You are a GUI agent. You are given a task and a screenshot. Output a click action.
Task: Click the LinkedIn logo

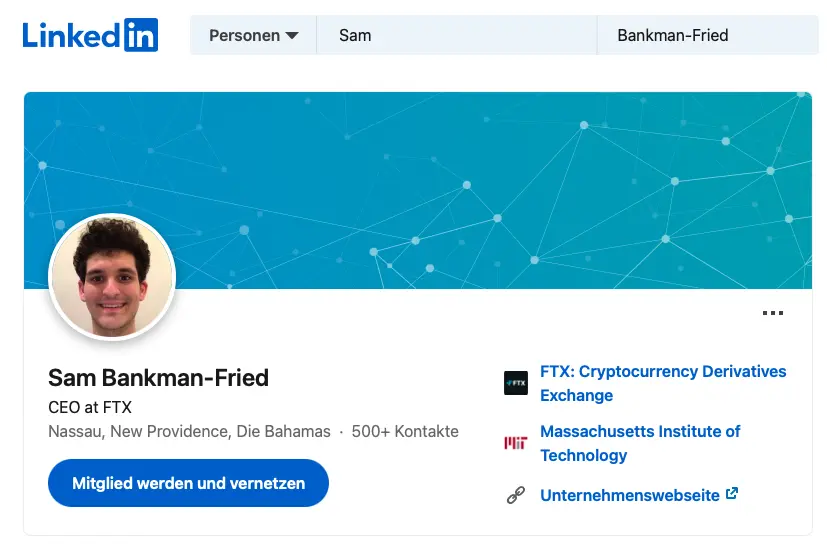tap(90, 35)
